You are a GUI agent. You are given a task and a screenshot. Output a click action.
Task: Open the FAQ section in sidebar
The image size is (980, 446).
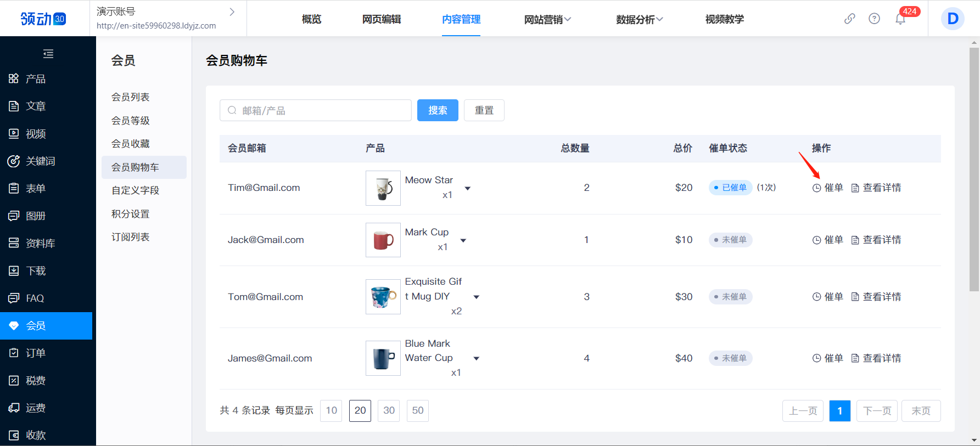click(x=35, y=298)
